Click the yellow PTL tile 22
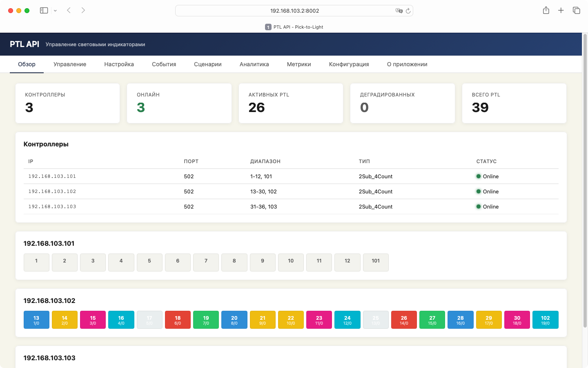Screen dimensions: 588x368 pyautogui.click(x=291, y=320)
